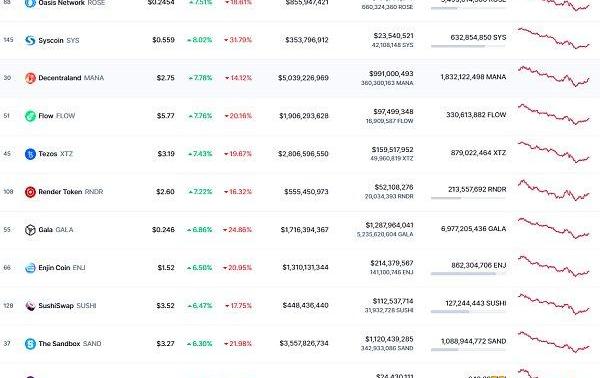Click The Sandbox price $3.27
Viewport: 600px width, 378px height.
point(165,344)
